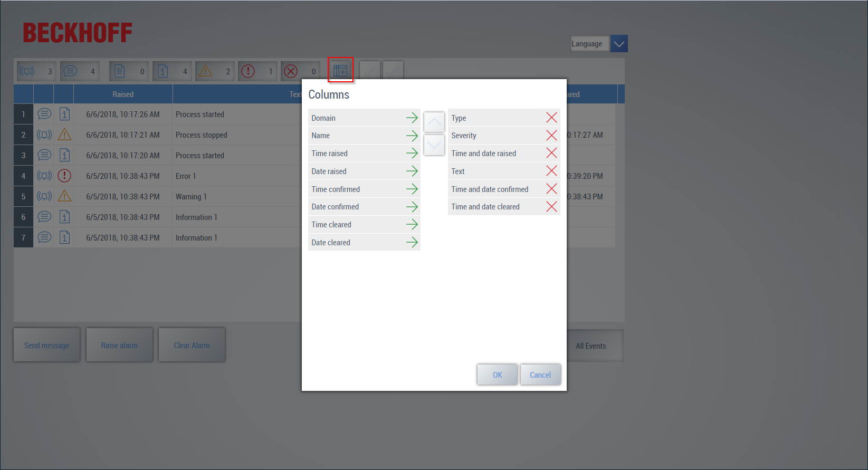Add the Time cleared column with its arrow

412,225
